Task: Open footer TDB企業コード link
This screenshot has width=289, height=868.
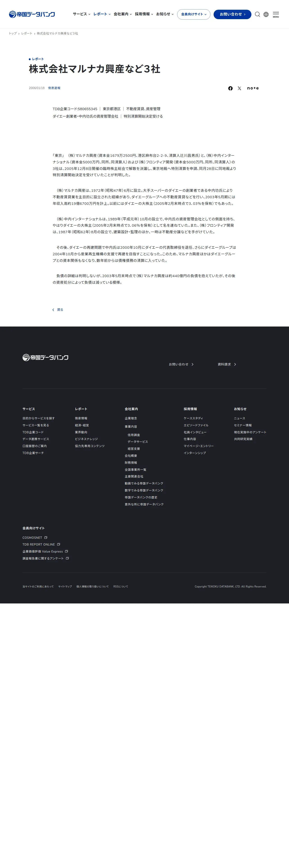Action: click(x=33, y=432)
